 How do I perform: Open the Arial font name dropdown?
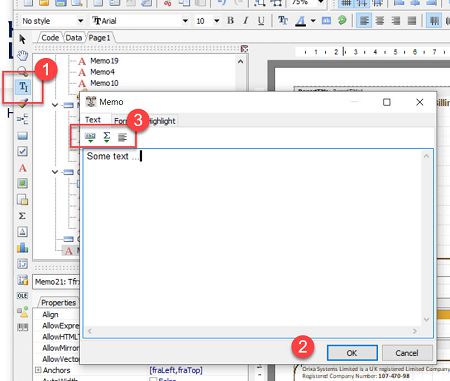(x=140, y=21)
